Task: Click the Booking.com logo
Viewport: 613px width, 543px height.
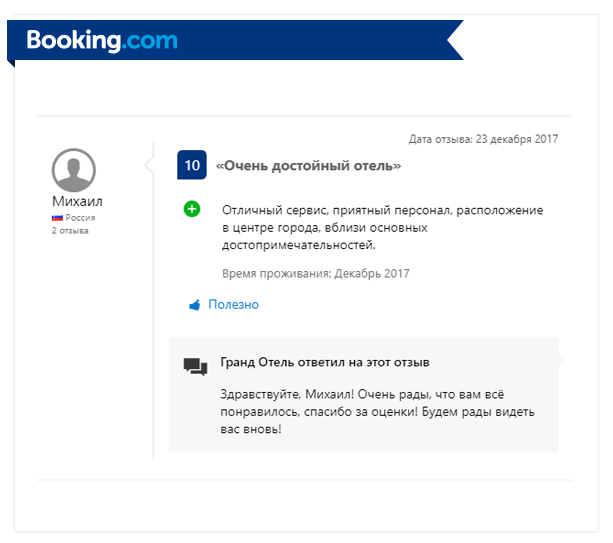Action: (x=102, y=40)
